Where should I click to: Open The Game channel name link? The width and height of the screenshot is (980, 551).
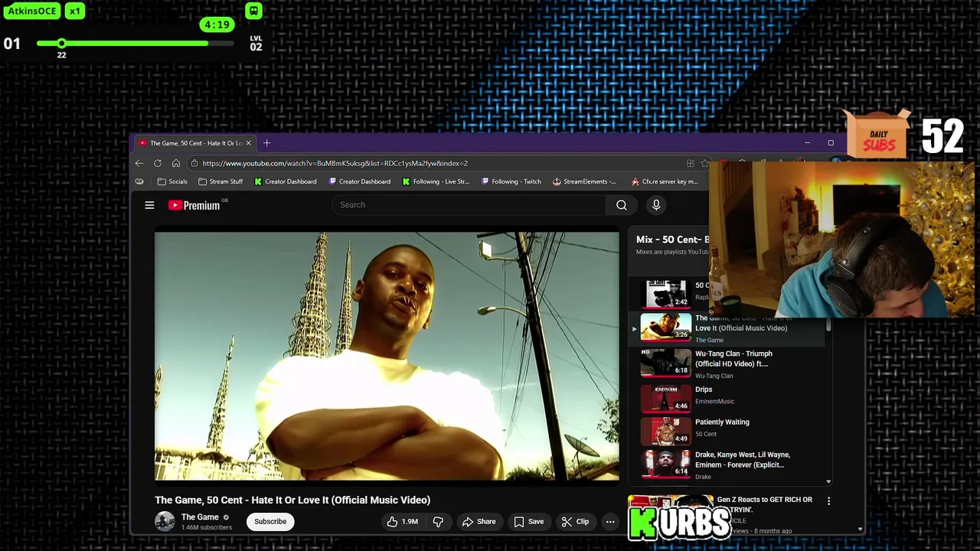[200, 517]
